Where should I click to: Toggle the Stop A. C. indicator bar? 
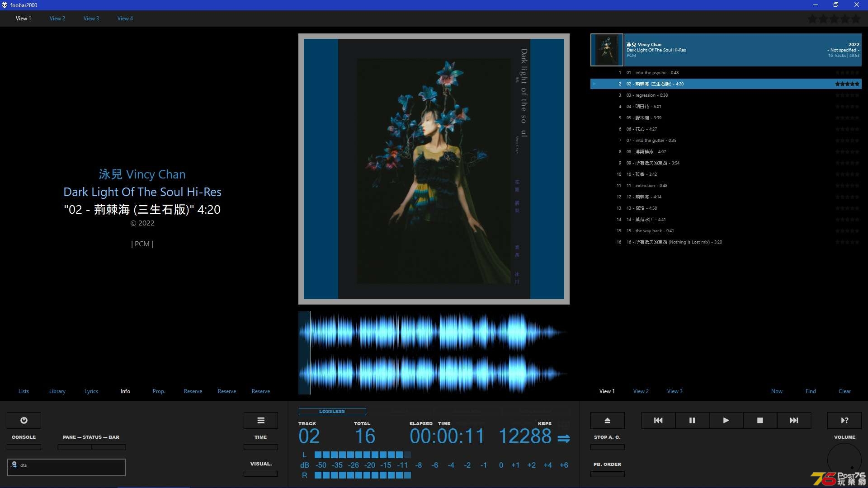[x=608, y=447]
